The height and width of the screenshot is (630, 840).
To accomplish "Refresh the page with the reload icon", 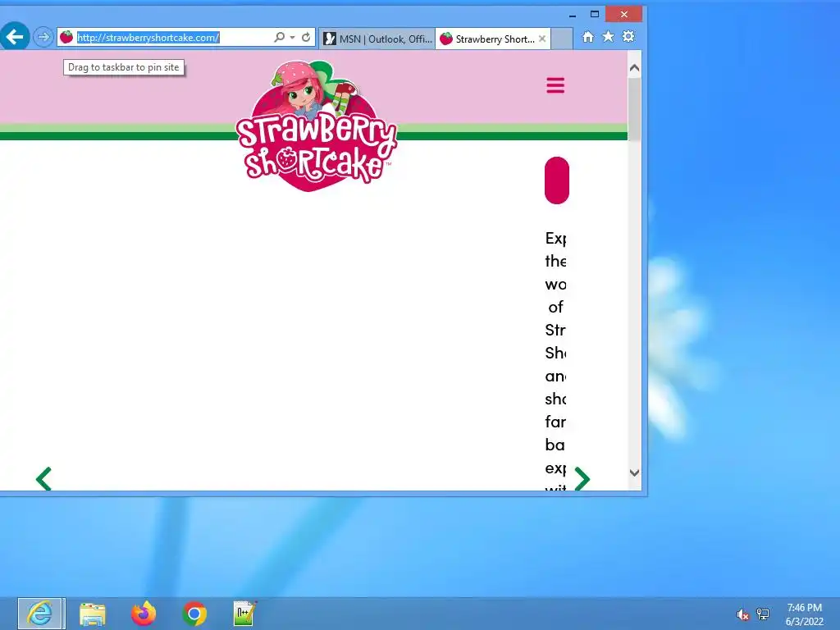I will [x=306, y=37].
